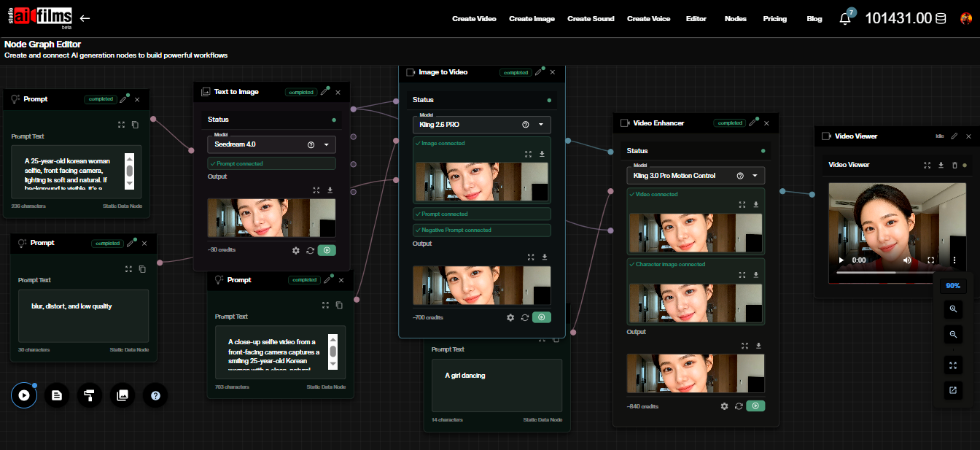This screenshot has width=980, height=450.
Task: Run the workflow with the play circle icon
Action: (x=24, y=395)
